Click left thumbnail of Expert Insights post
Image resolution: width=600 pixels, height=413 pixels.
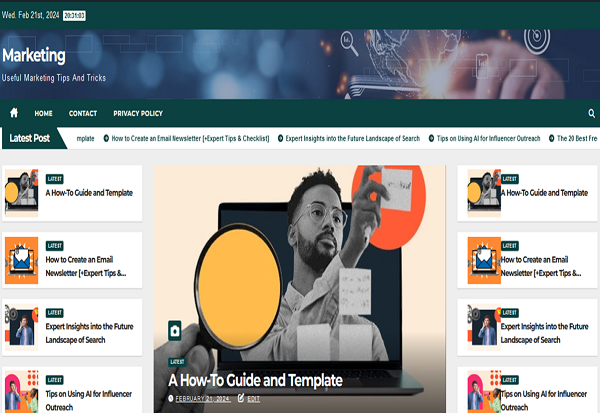pos(21,328)
